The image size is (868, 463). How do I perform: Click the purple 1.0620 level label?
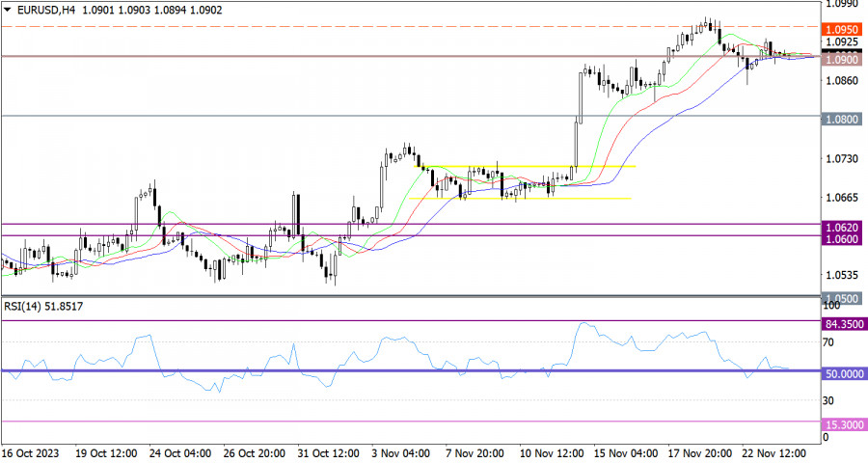coord(841,227)
